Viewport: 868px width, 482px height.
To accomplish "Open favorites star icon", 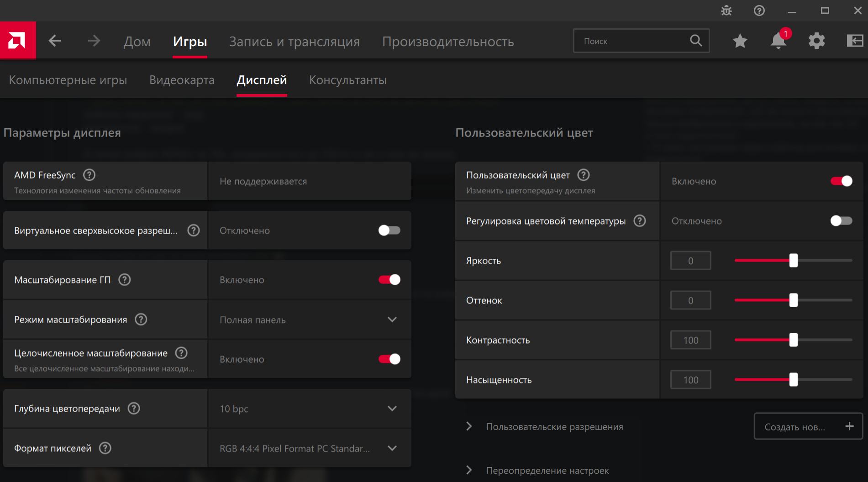I will [740, 41].
